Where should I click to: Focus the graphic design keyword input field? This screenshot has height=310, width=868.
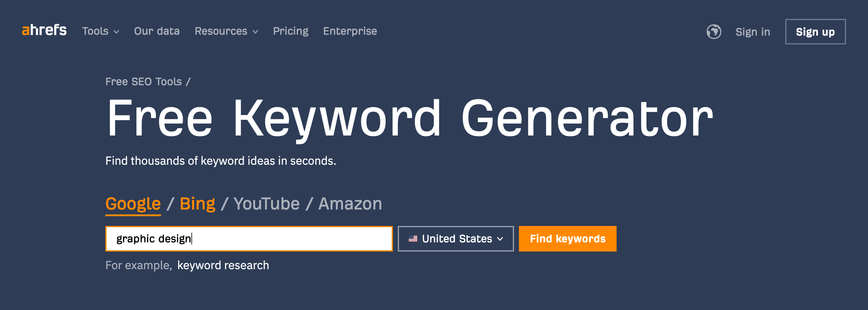[x=249, y=239]
